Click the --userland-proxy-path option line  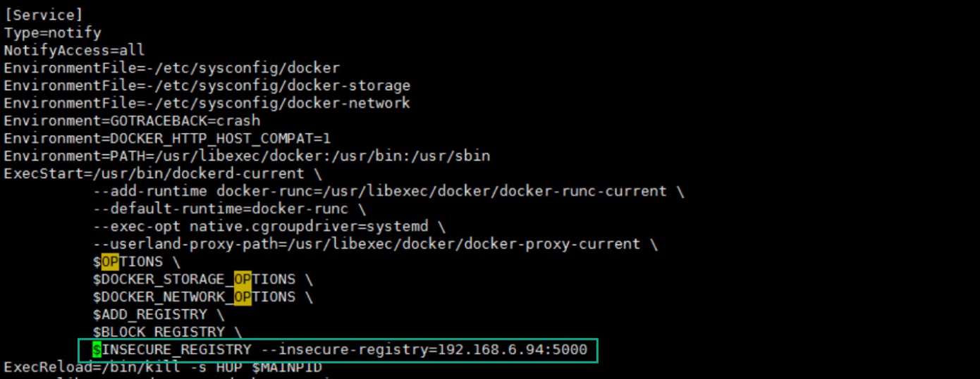coord(367,244)
